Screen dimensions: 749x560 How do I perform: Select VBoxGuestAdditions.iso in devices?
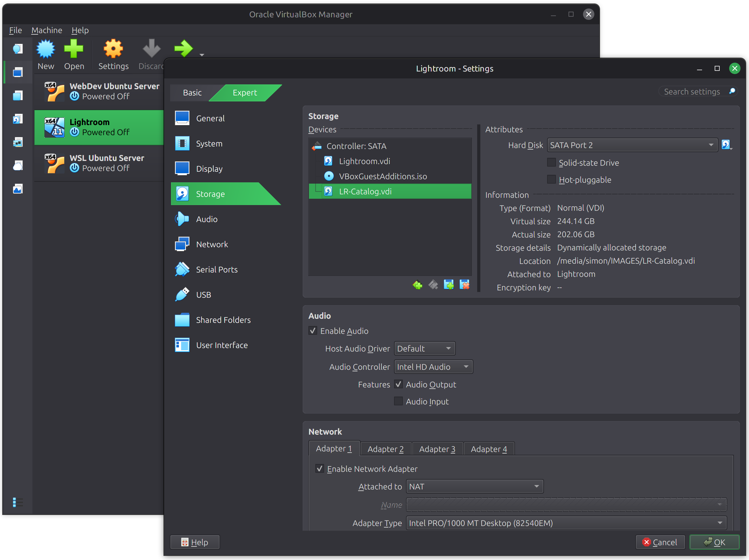pyautogui.click(x=390, y=176)
